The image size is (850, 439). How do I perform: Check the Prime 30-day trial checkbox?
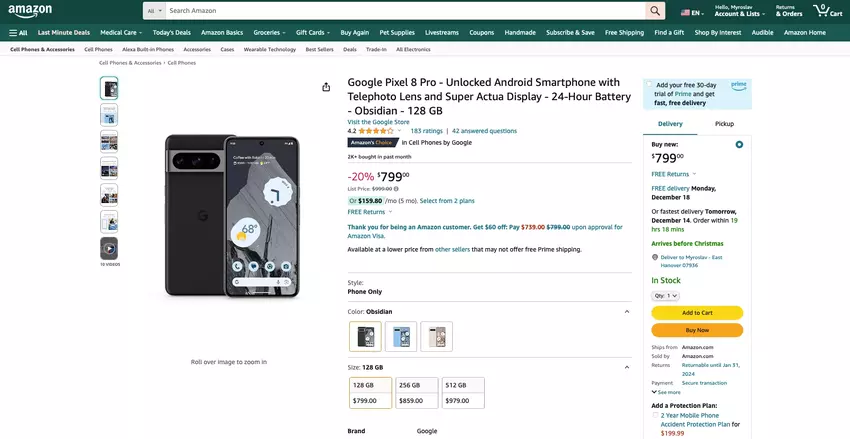pyautogui.click(x=650, y=85)
